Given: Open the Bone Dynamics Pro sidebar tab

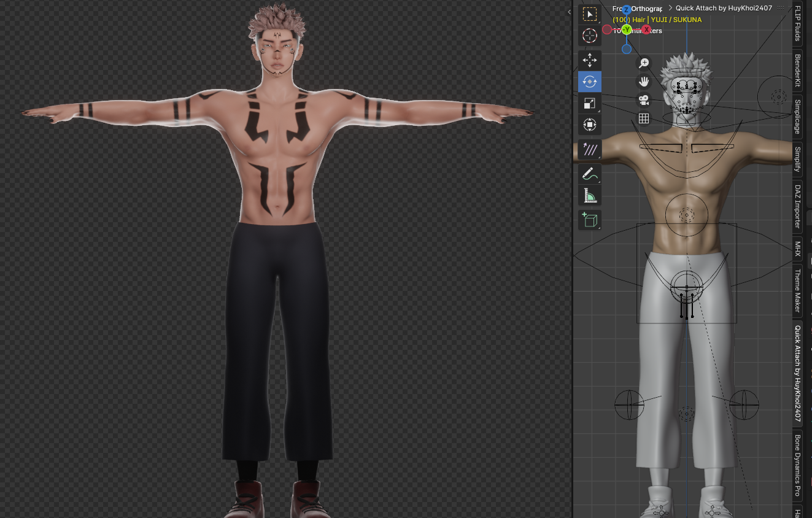Looking at the screenshot, I should pyautogui.click(x=797, y=465).
